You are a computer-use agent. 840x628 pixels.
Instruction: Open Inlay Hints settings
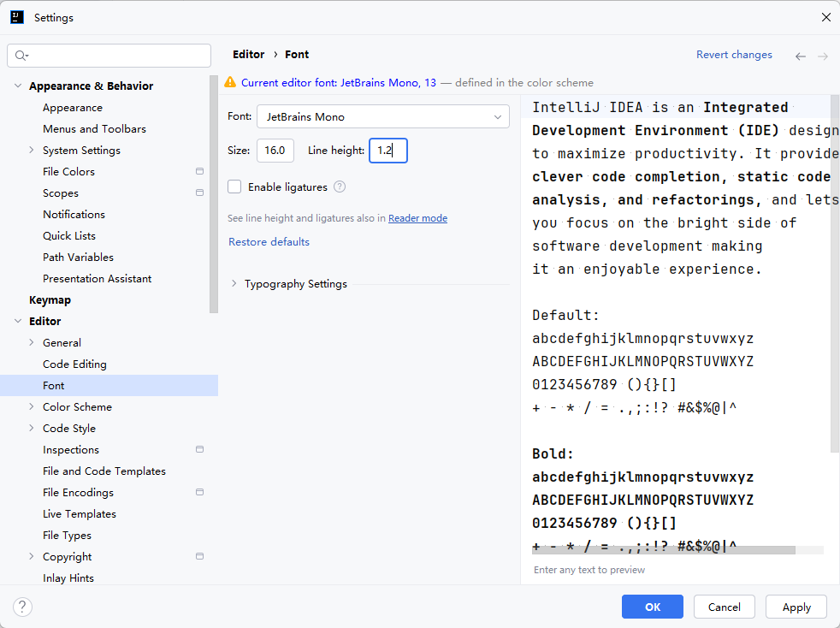click(x=68, y=578)
